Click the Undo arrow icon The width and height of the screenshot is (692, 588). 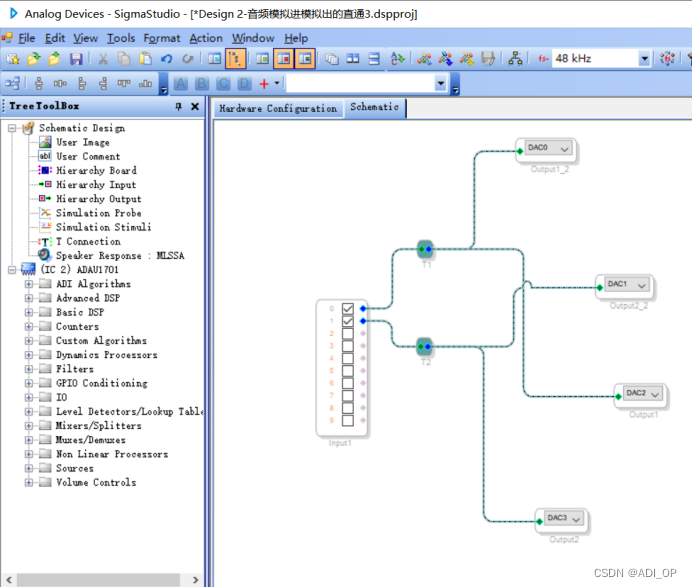(166, 59)
